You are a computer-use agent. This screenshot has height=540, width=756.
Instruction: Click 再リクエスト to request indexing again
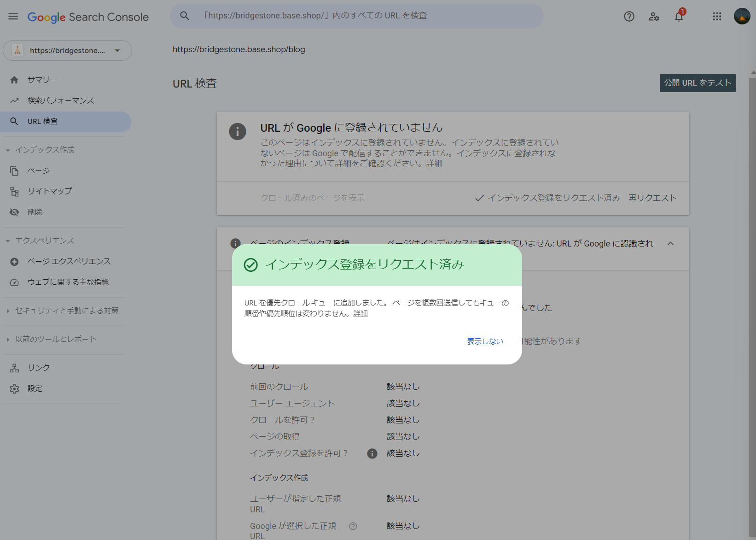click(652, 198)
